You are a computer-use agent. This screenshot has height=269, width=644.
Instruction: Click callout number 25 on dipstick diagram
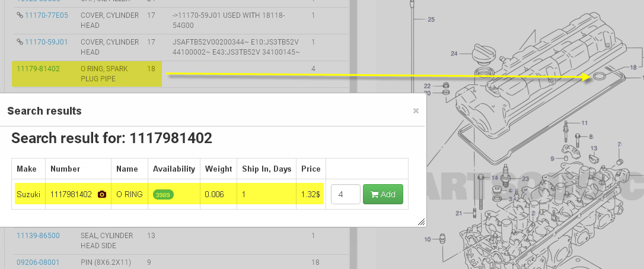click(431, 20)
